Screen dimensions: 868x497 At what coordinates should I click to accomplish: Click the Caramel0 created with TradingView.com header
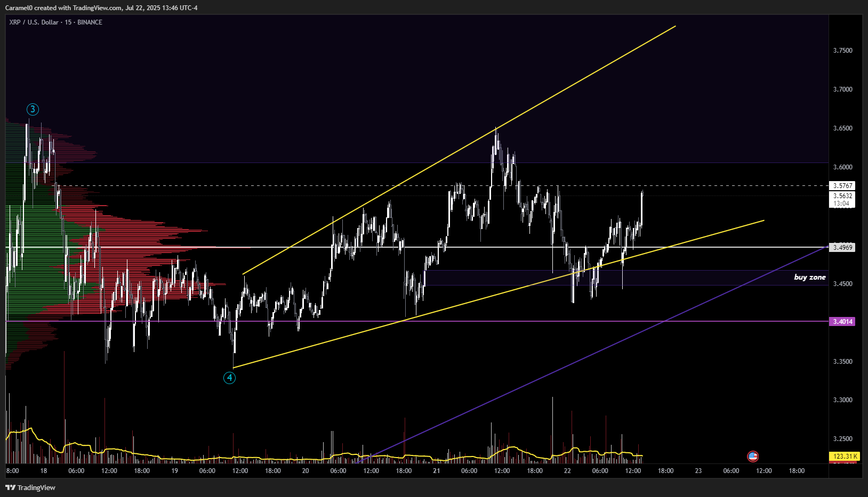pos(101,8)
